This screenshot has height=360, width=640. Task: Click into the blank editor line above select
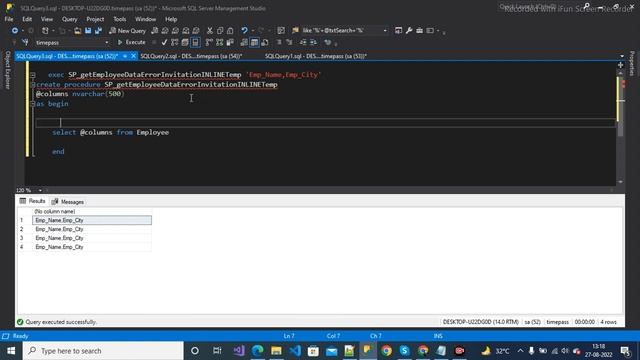[x=325, y=122]
